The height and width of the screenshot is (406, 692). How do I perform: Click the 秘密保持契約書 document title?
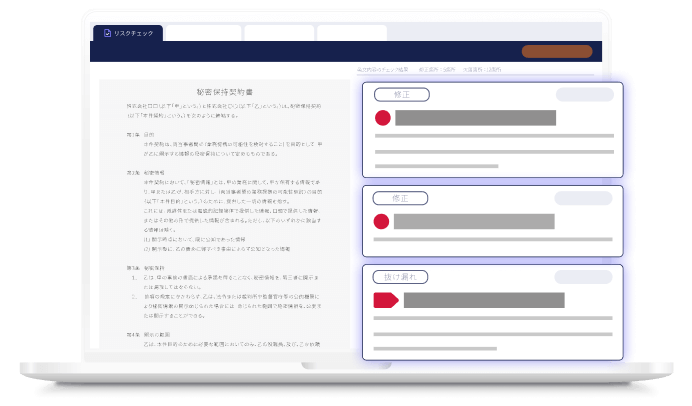(x=229, y=90)
